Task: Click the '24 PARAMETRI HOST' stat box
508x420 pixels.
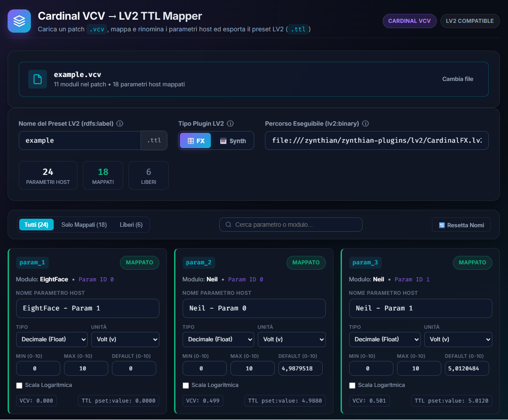Action: pos(48,175)
